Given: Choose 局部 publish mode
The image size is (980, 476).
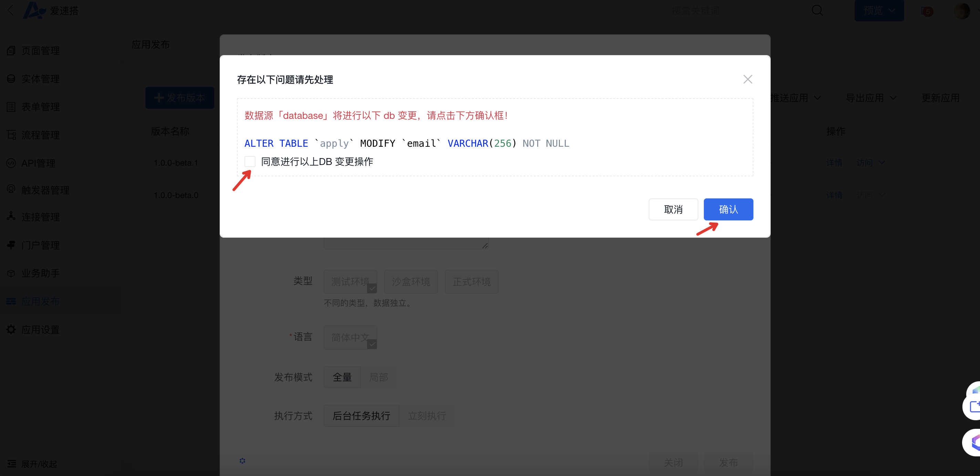Looking at the screenshot, I should click(x=378, y=377).
